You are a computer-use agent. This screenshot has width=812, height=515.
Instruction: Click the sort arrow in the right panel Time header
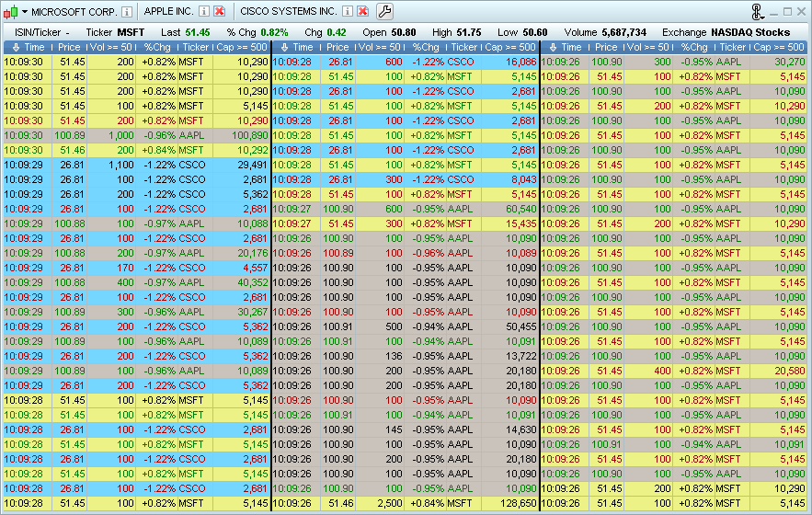coord(553,47)
